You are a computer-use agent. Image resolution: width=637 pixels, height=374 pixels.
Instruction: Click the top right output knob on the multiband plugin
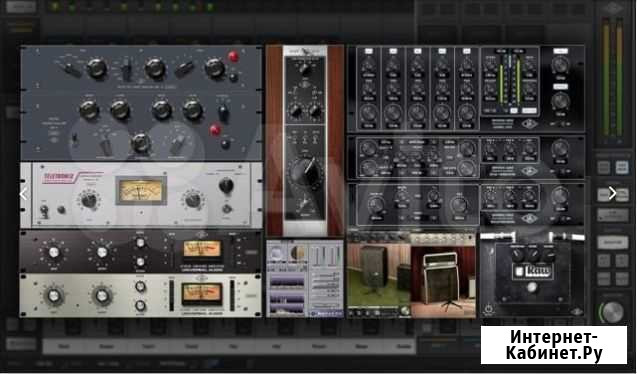tap(560, 65)
